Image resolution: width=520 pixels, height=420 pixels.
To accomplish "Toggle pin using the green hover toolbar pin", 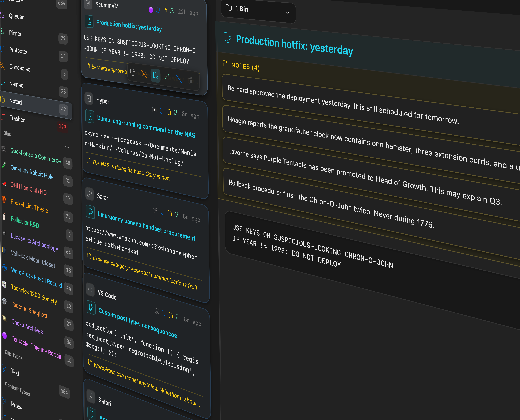I will (x=167, y=77).
